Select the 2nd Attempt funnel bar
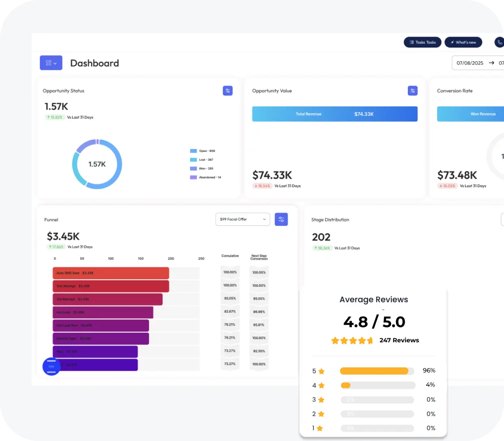The image size is (504, 441). coord(111,286)
